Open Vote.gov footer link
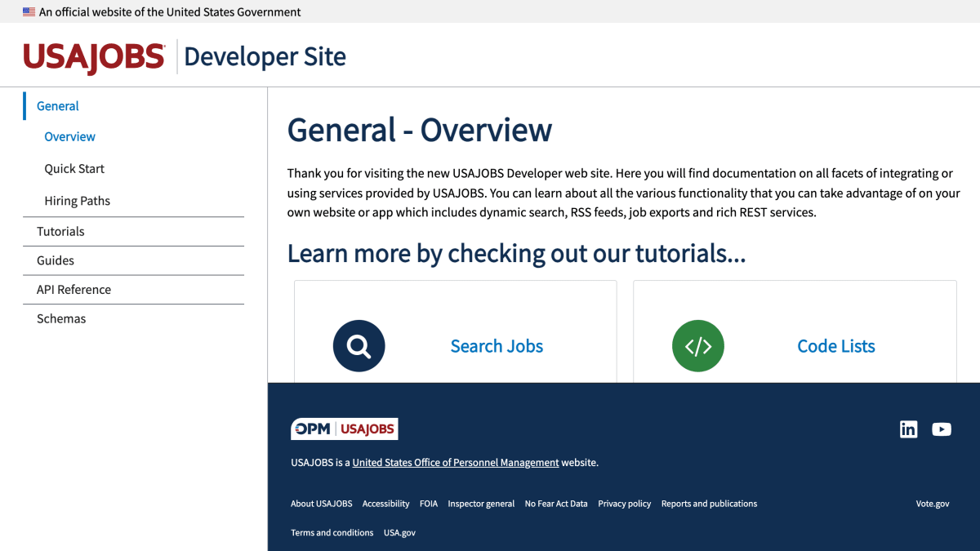 coord(933,504)
